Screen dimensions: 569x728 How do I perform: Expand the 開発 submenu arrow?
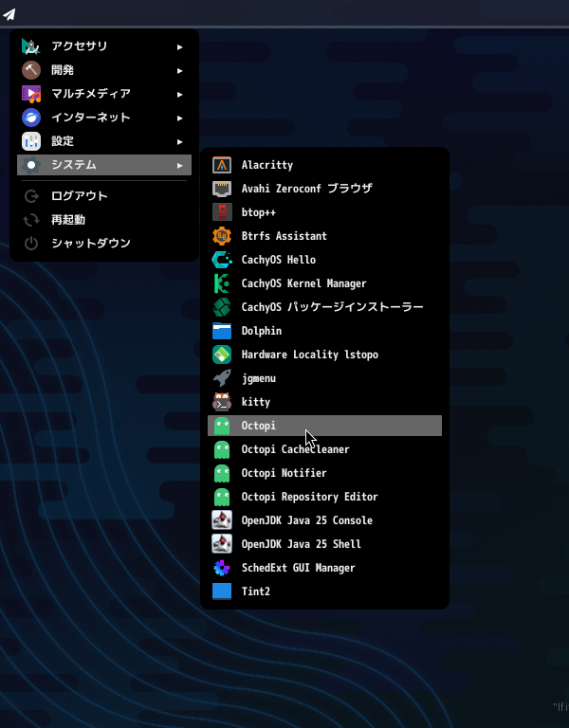click(x=180, y=70)
